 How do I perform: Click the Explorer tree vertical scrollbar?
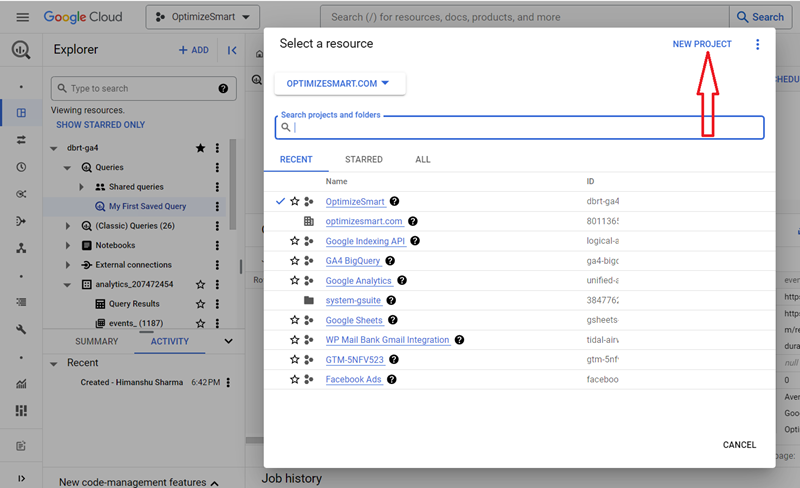[233, 185]
